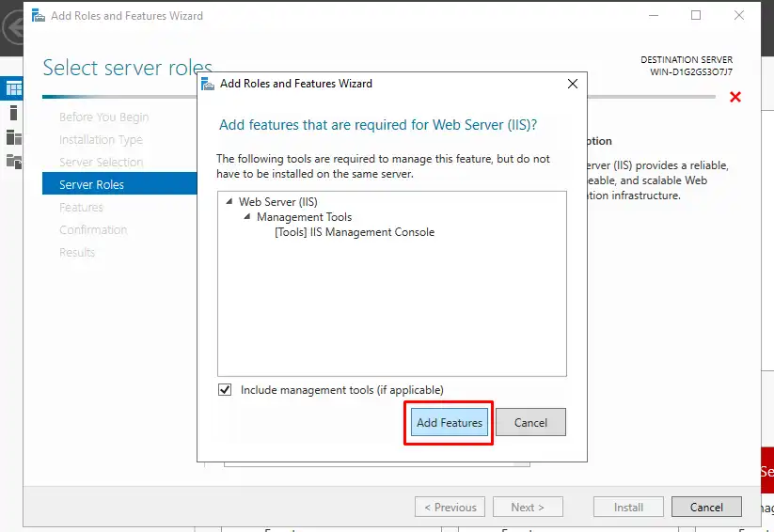
Task: Select [Tools] IIS Management Console item
Action: [x=355, y=232]
